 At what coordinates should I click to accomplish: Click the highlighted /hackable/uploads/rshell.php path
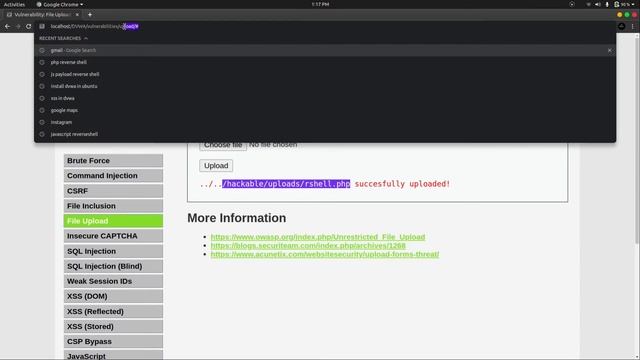(x=286, y=184)
